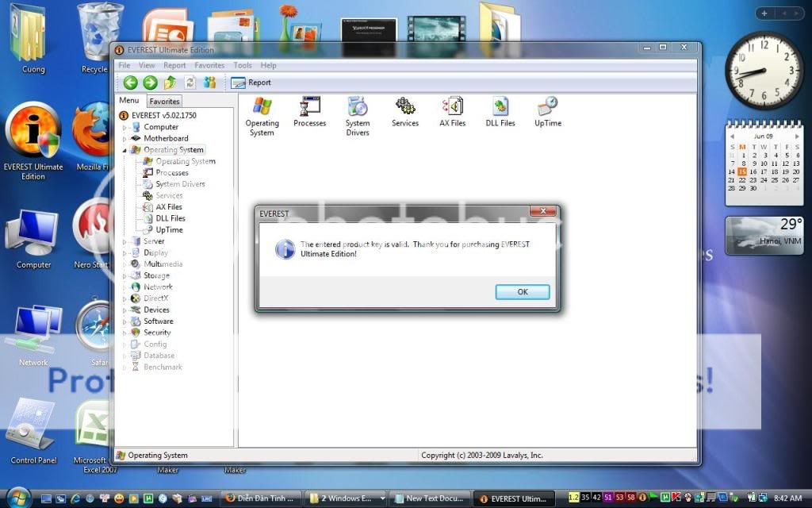Click the green back navigation arrow
The width and height of the screenshot is (812, 508).
click(x=129, y=82)
